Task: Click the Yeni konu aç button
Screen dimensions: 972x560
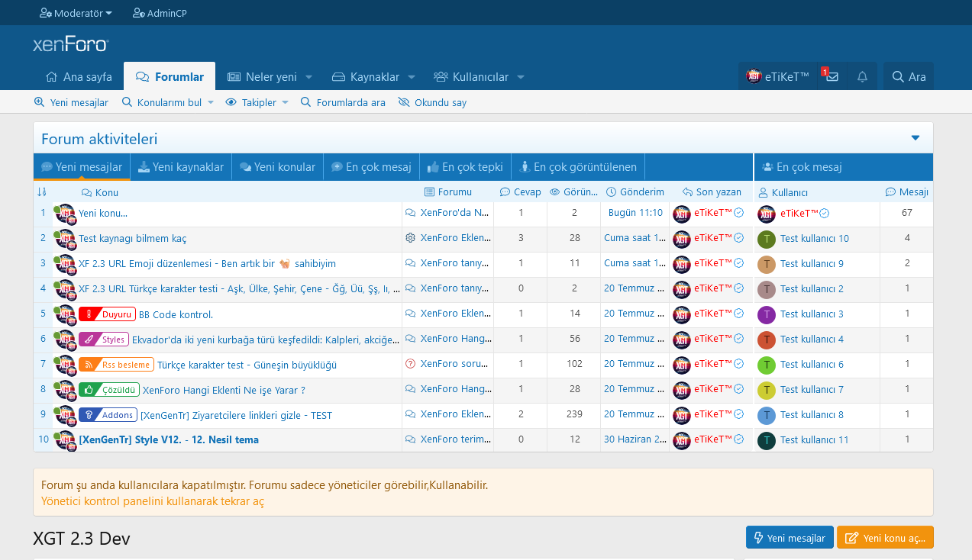Action: 885,538
